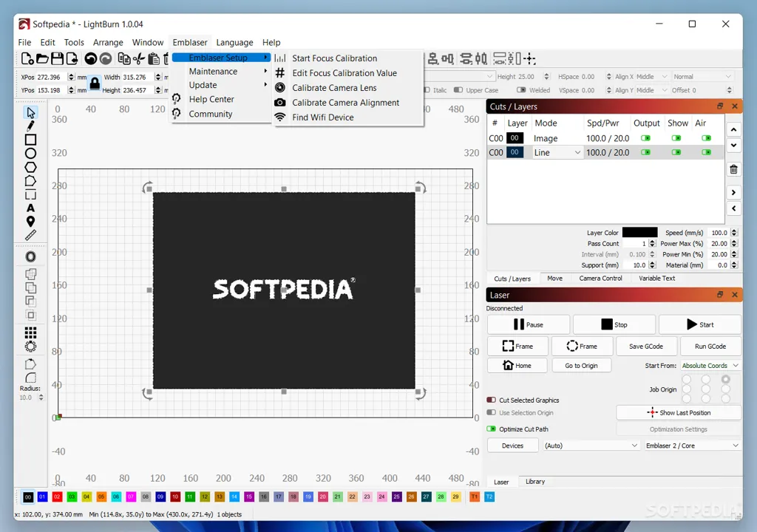Viewport: 757px width, 532px height.
Task: Choose Calibrate Camera Lens menu entry
Action: (334, 88)
